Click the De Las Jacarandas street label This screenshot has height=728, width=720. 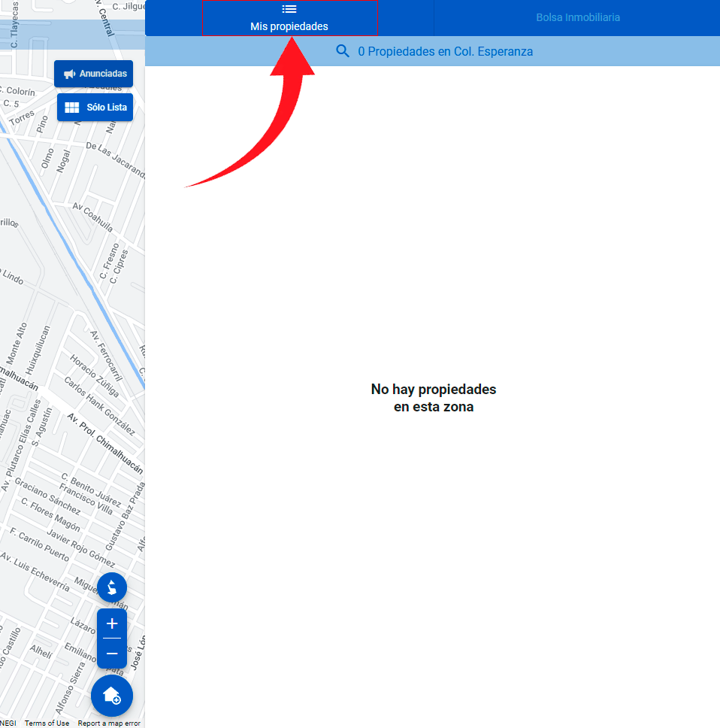tap(116, 160)
